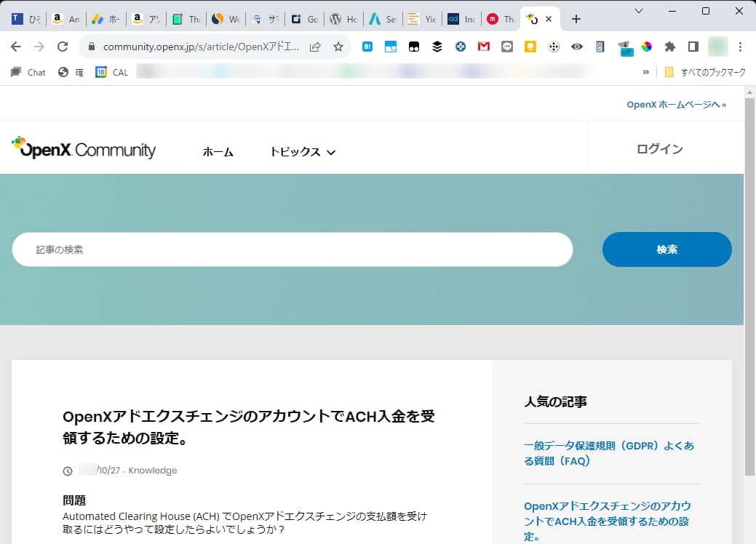
Task: Expand the tab search chevron
Action: pos(638,11)
